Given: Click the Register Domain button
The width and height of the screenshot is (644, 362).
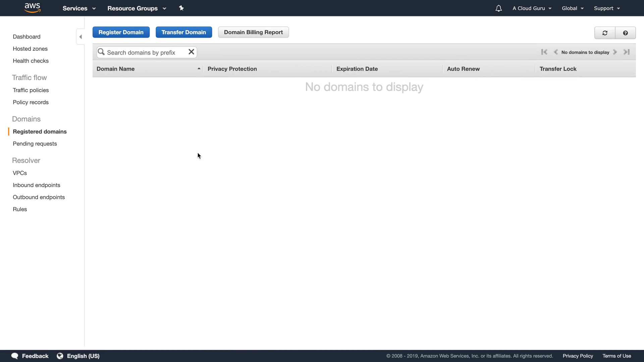Looking at the screenshot, I should pyautogui.click(x=121, y=32).
